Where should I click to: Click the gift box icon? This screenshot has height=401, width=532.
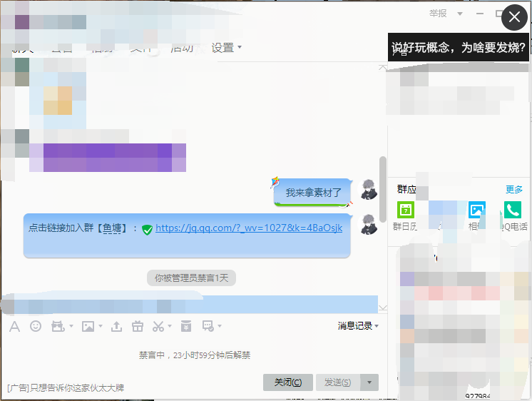tap(138, 326)
